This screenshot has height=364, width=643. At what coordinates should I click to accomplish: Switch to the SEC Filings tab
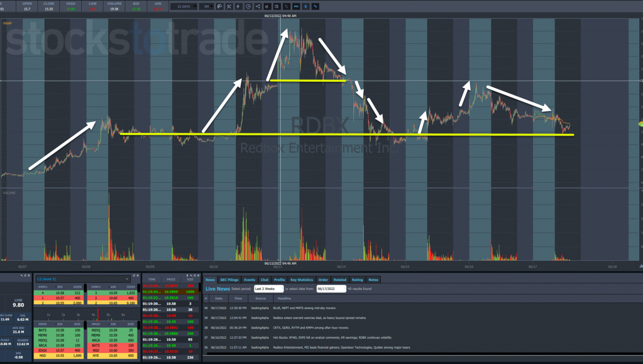coord(229,279)
